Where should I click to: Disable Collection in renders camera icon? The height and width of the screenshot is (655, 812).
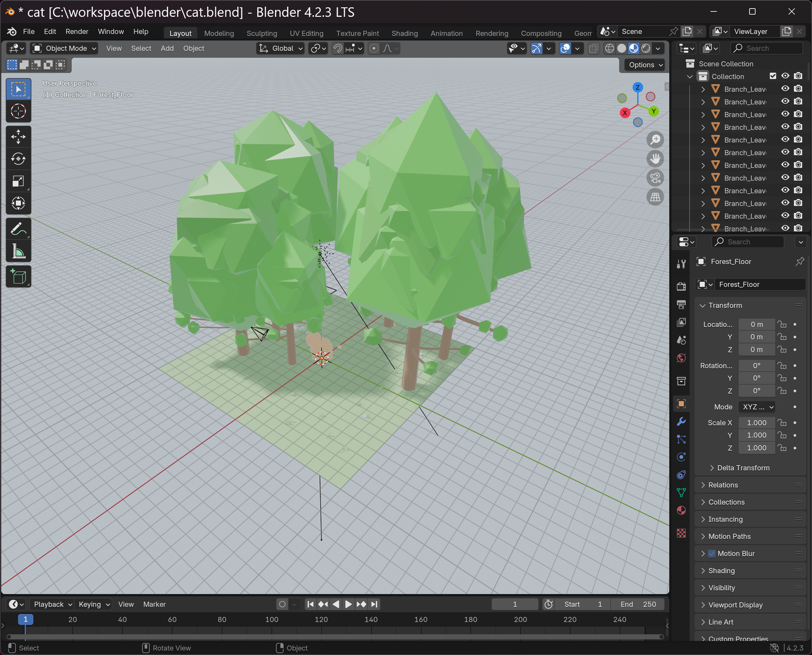point(798,76)
